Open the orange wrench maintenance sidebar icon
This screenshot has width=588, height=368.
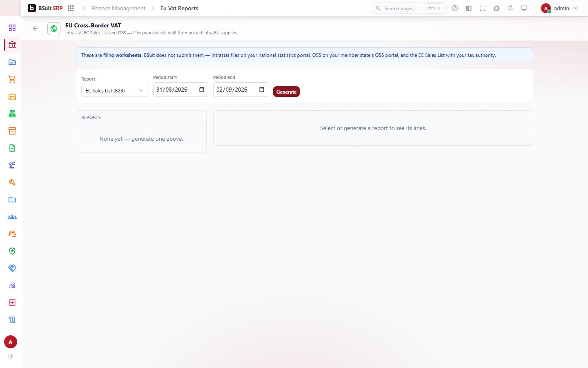12,182
